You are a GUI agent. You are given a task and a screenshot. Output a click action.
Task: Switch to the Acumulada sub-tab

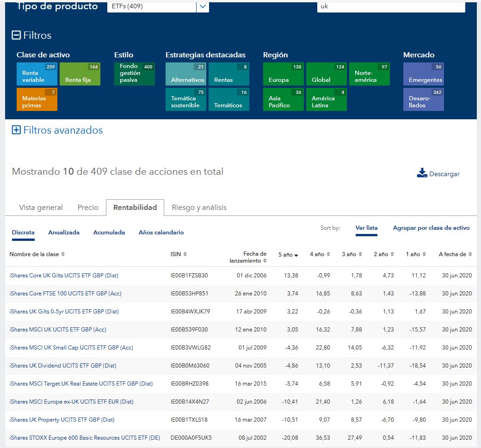(x=109, y=233)
